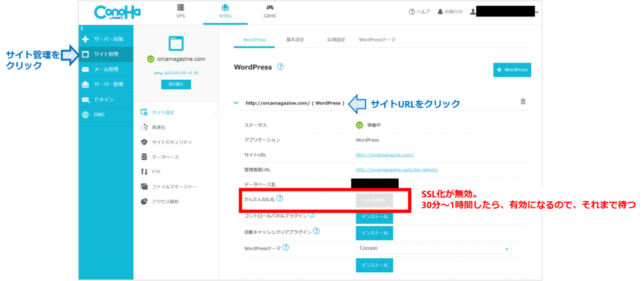This screenshot has height=281, width=644.
Task: Click the folder icon for file manager
Action: tap(144, 187)
